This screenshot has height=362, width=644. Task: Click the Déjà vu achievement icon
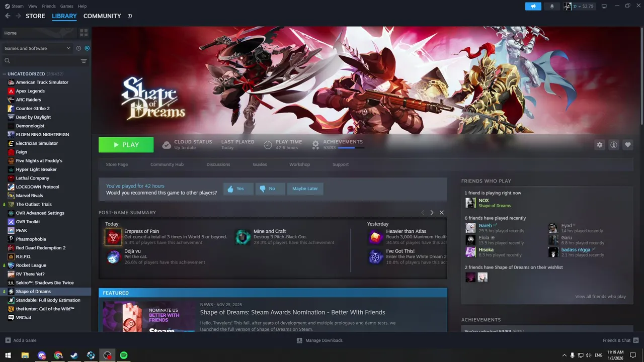[x=113, y=256]
